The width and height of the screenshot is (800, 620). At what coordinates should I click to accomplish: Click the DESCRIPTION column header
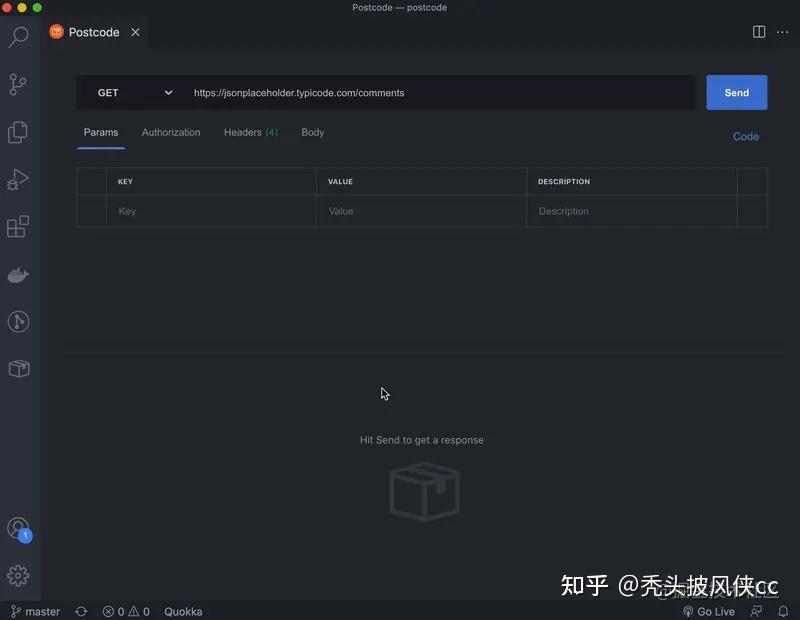click(564, 182)
